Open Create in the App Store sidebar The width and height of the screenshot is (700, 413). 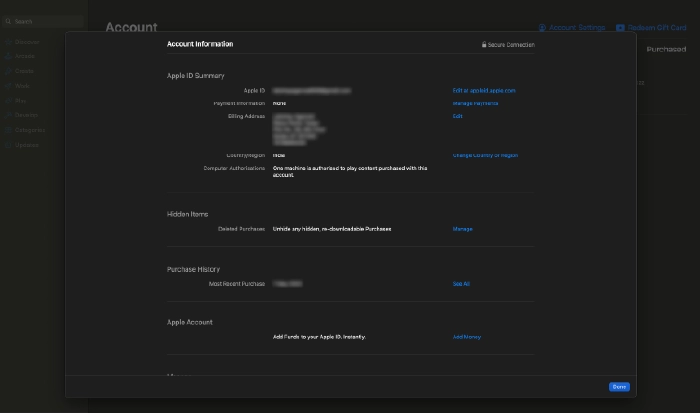click(x=24, y=71)
